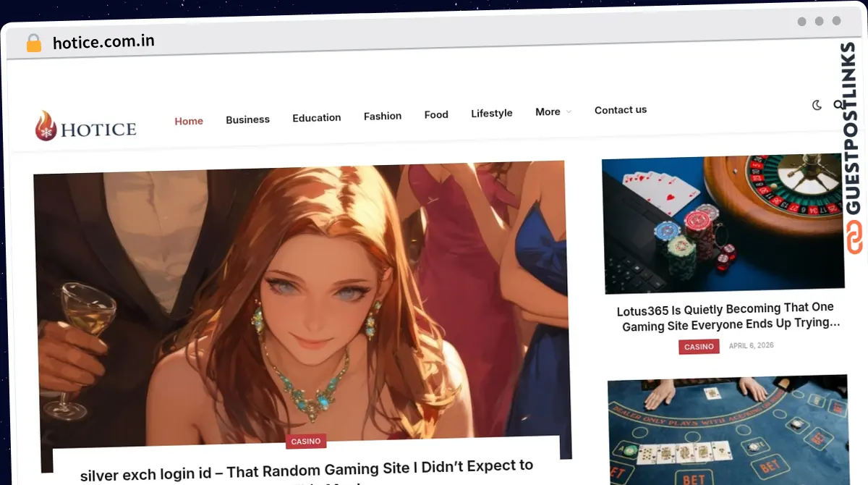
Task: Open the Food category
Action: click(x=436, y=114)
